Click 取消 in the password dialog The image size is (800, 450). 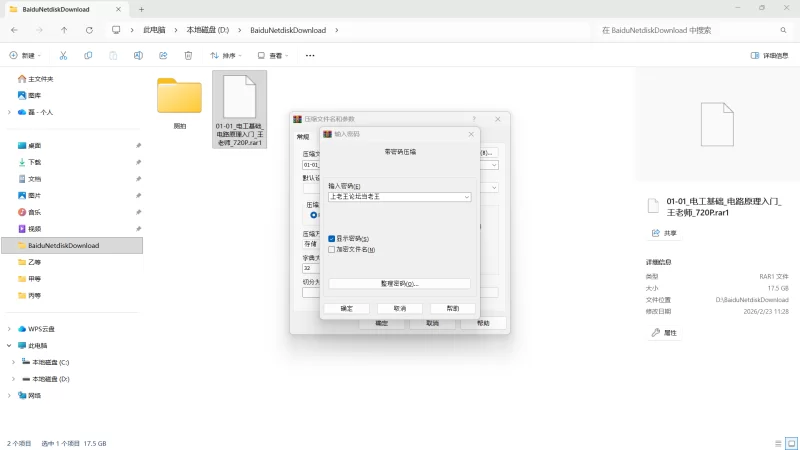(399, 308)
